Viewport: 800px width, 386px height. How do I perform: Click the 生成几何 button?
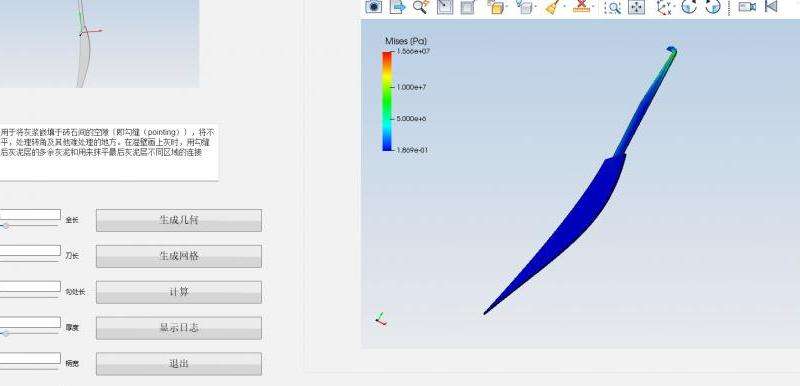(x=179, y=220)
